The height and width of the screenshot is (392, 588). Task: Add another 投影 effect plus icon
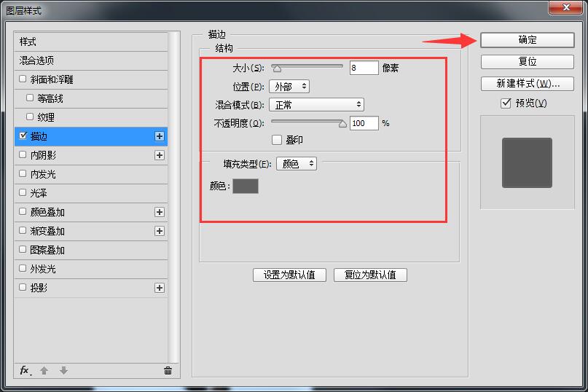(160, 288)
